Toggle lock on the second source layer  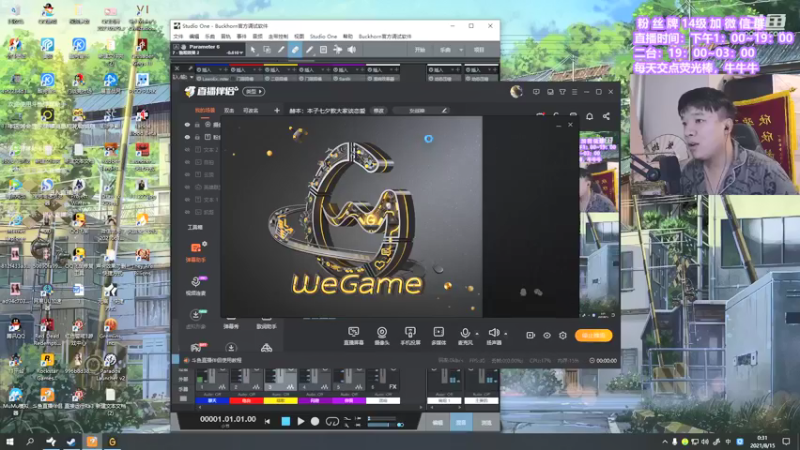click(x=197, y=137)
